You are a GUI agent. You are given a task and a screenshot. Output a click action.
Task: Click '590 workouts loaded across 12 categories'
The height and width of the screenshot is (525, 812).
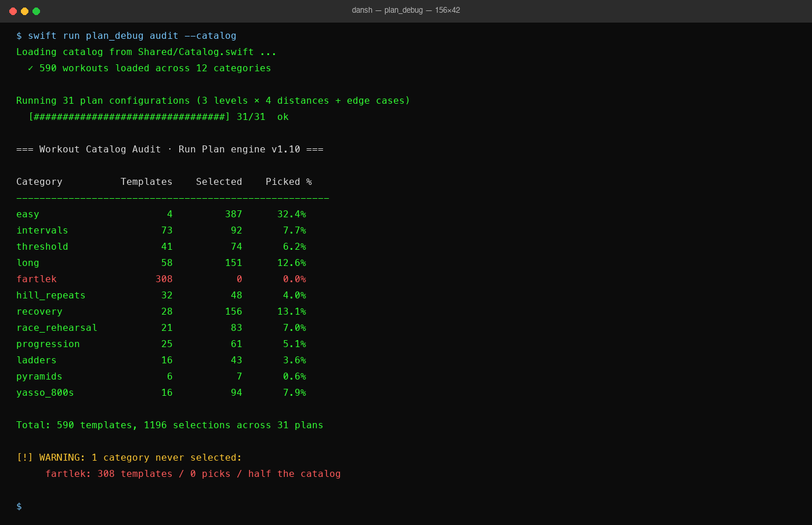(x=155, y=68)
